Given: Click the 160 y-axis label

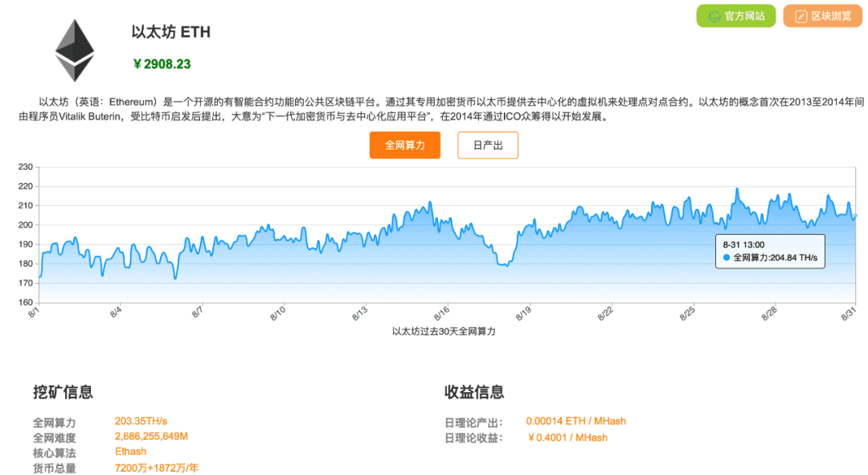Looking at the screenshot, I should pos(26,302).
